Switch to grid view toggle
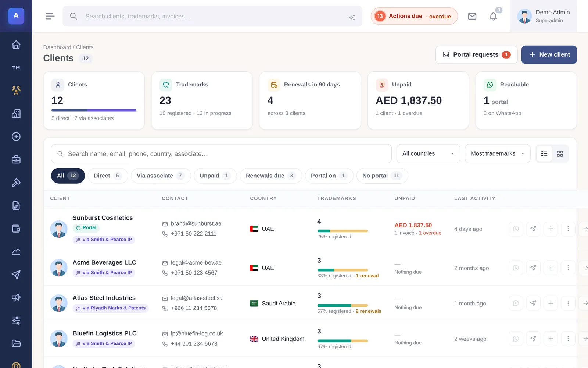 tap(560, 154)
